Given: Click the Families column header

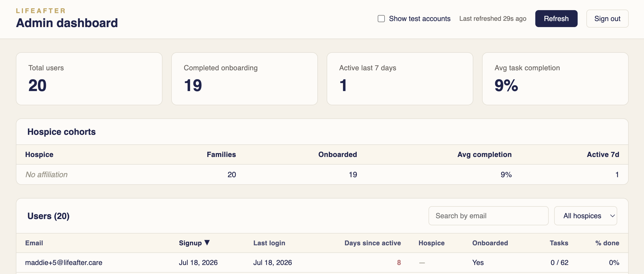Looking at the screenshot, I should (221, 155).
